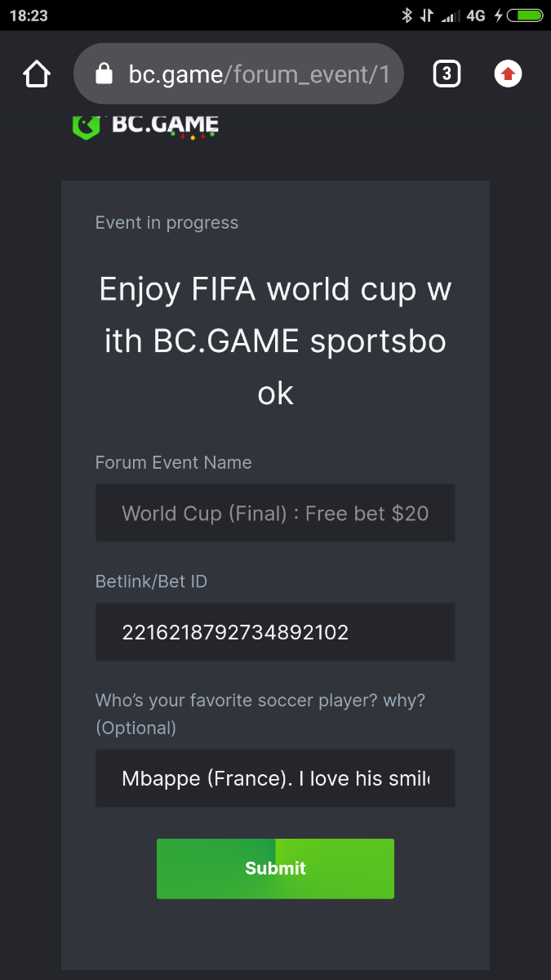Tap the browser home icon
Image resolution: width=551 pixels, height=980 pixels.
(x=37, y=74)
